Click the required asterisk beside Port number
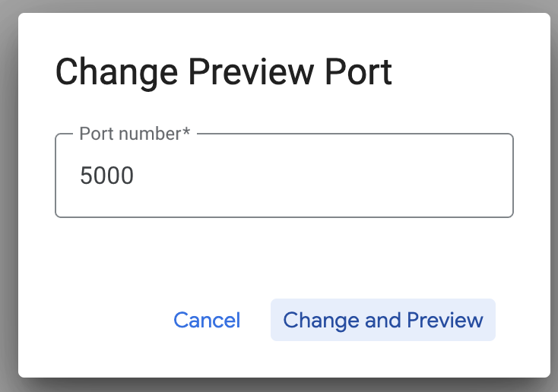Viewport: 558px width, 392px height. pos(186,133)
